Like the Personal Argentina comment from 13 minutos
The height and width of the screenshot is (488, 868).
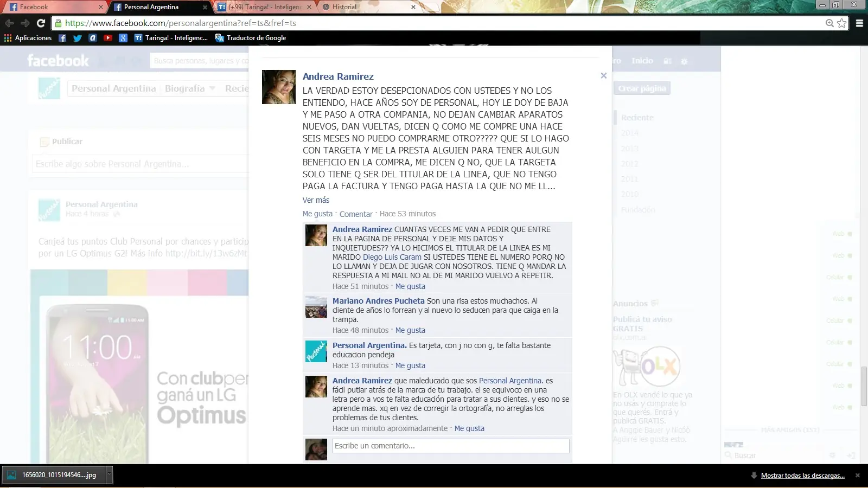410,365
